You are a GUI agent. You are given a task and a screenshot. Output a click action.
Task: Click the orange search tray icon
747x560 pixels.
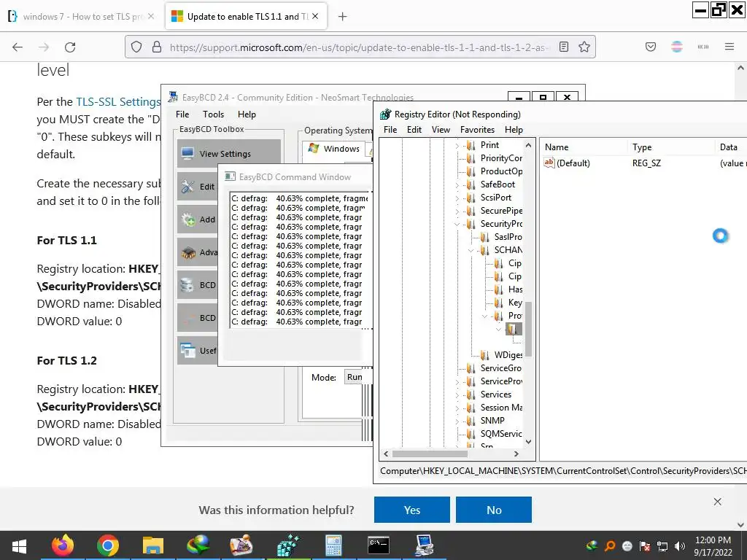(x=610, y=546)
